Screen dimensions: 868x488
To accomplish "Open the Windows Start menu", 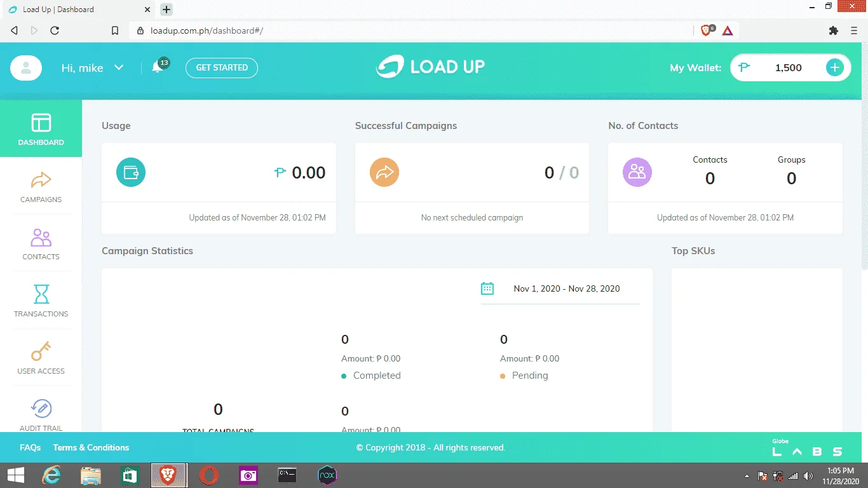I will 16,475.
